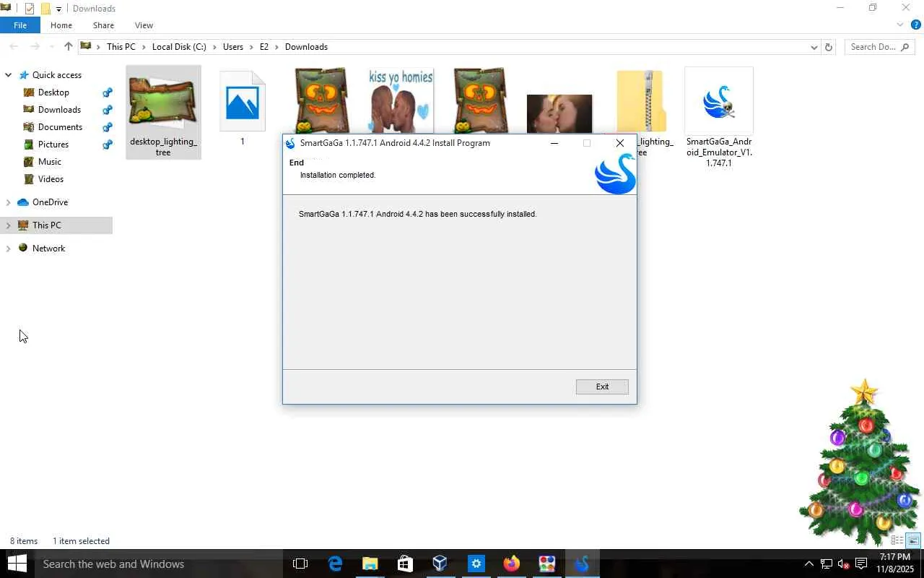Viewport: 924px width, 578px height.
Task: Click the volume tray icon
Action: pos(843,564)
